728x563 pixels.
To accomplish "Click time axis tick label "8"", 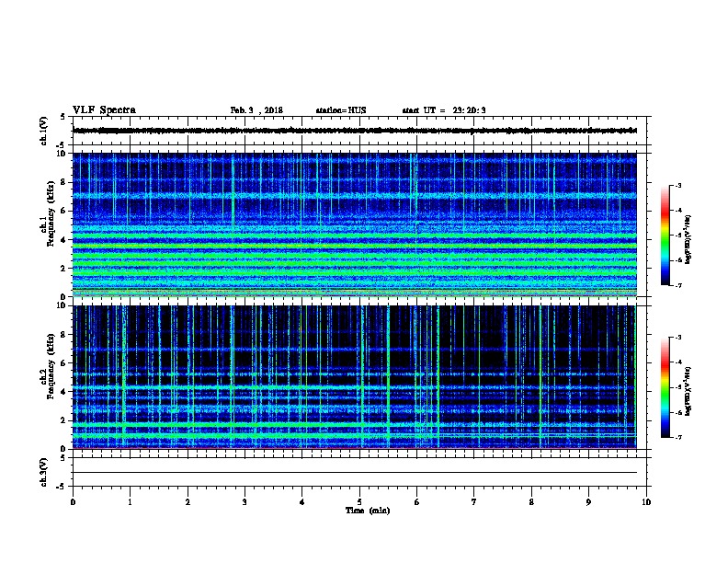I will point(531,502).
